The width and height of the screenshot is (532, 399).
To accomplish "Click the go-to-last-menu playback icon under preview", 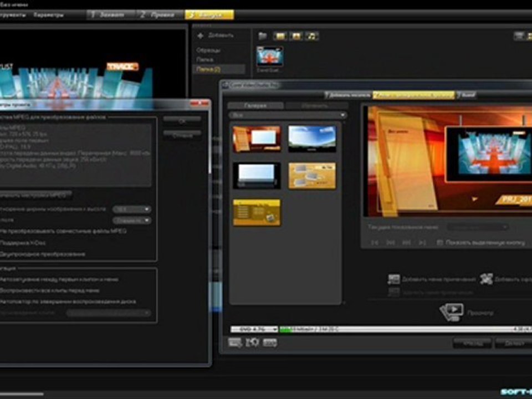I will click(422, 243).
